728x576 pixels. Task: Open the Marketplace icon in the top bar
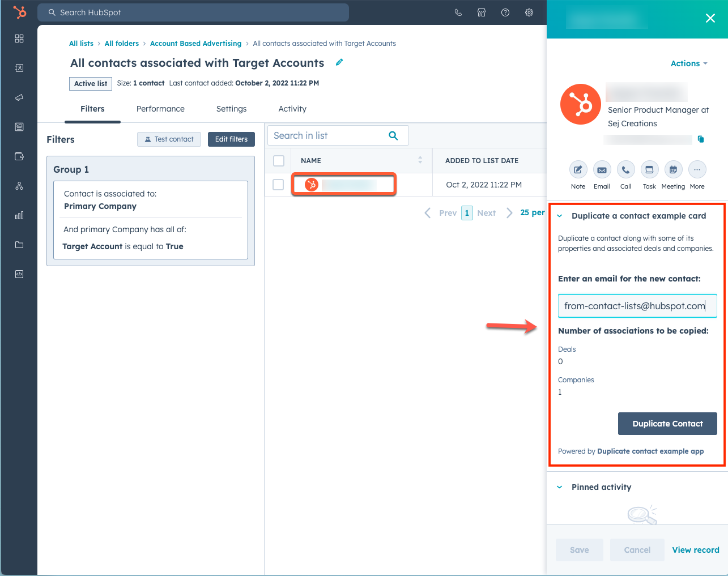(482, 12)
